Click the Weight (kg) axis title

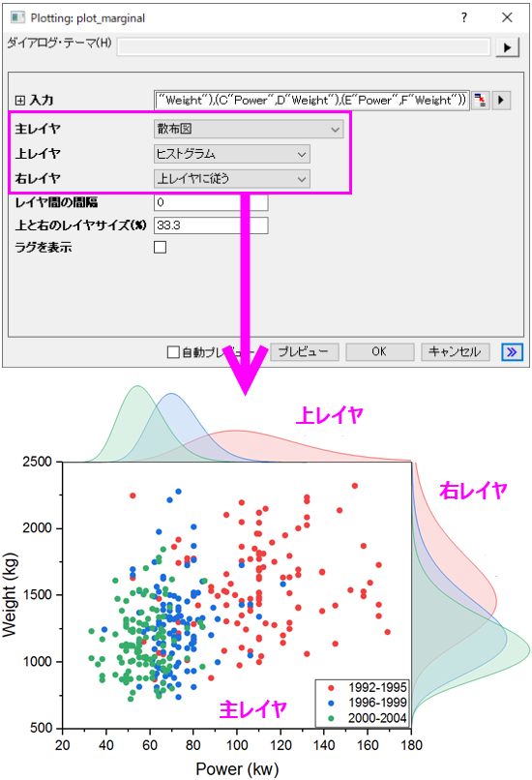(x=10, y=595)
